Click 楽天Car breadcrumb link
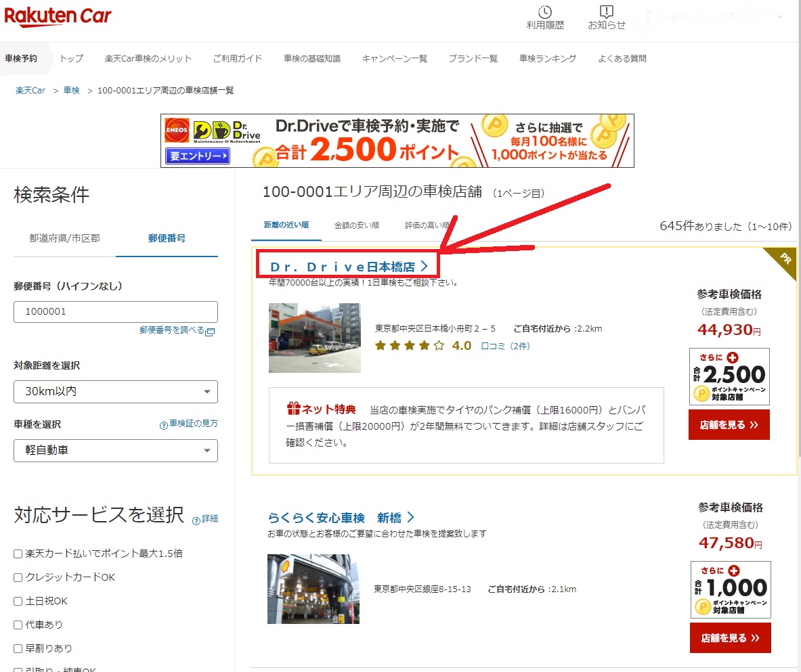This screenshot has width=801, height=672. pyautogui.click(x=30, y=91)
